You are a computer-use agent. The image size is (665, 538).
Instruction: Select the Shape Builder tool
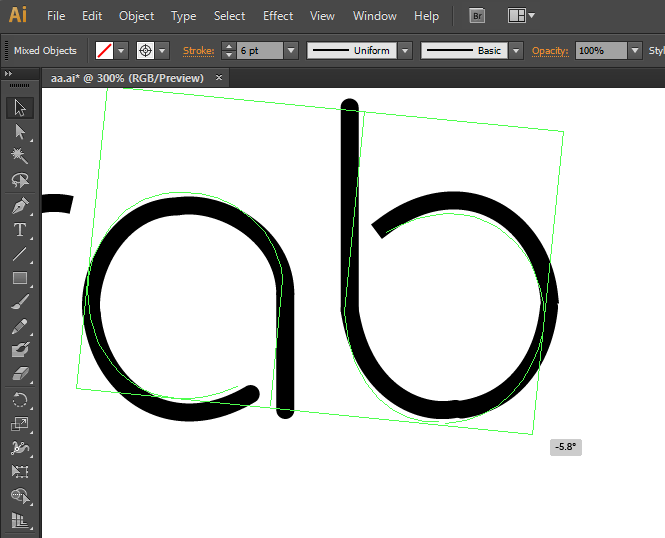[x=20, y=496]
